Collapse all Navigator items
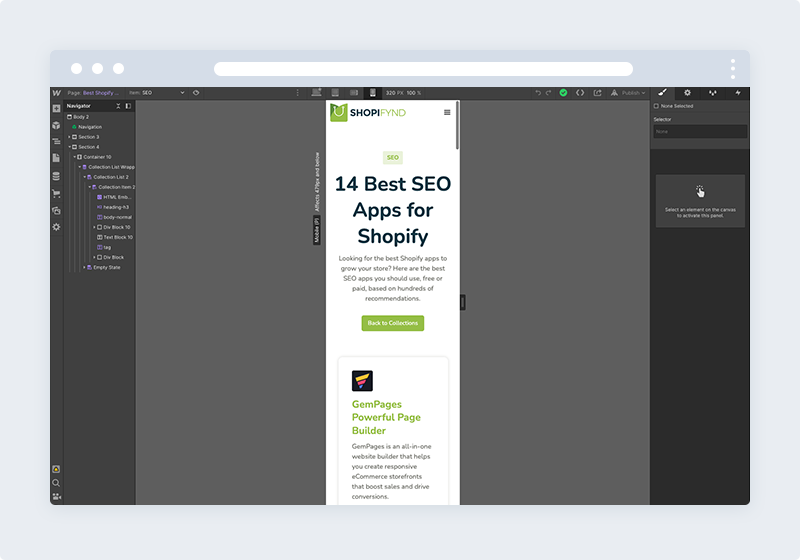The height and width of the screenshot is (560, 800). pyautogui.click(x=118, y=106)
